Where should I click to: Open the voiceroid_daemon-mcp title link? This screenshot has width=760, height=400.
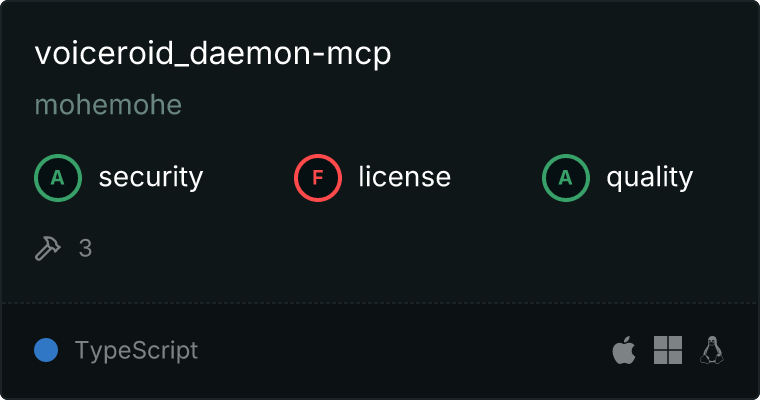(x=213, y=53)
